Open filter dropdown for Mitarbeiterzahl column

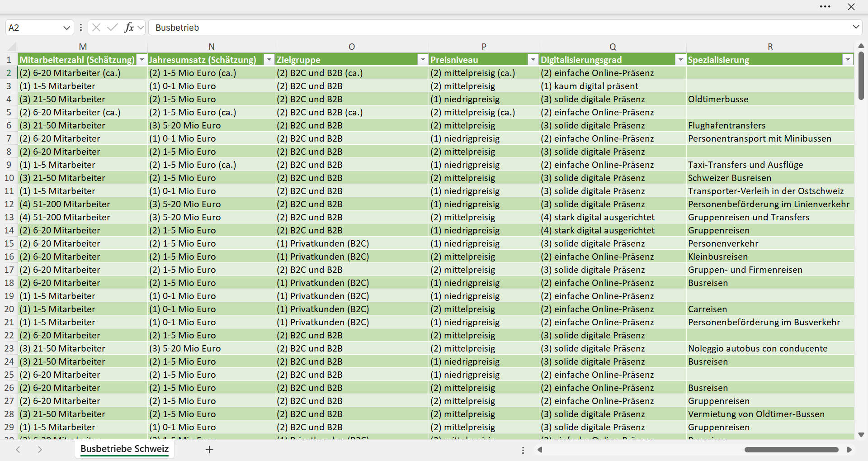coord(142,60)
